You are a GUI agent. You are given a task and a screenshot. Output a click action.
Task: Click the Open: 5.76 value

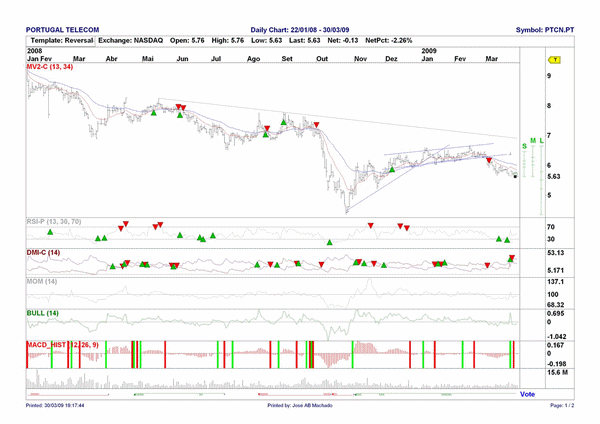pos(187,41)
